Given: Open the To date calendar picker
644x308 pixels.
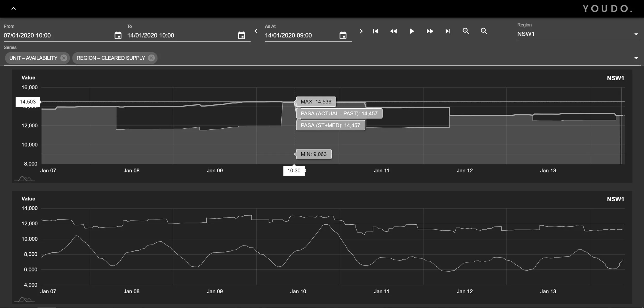Looking at the screenshot, I should pos(241,35).
